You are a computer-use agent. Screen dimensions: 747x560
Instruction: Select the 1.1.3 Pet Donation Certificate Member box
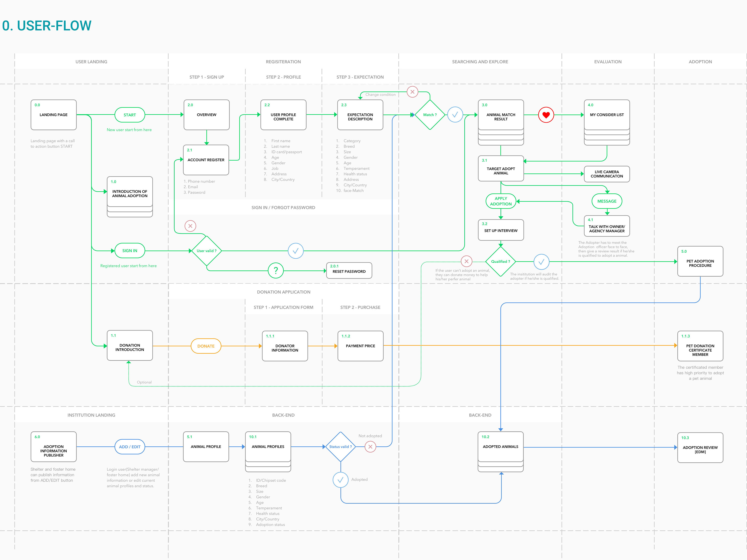(x=700, y=346)
